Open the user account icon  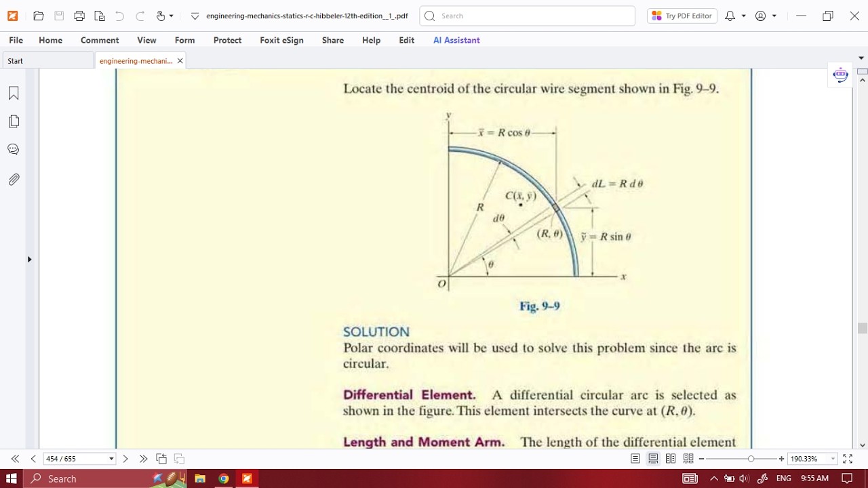click(761, 16)
